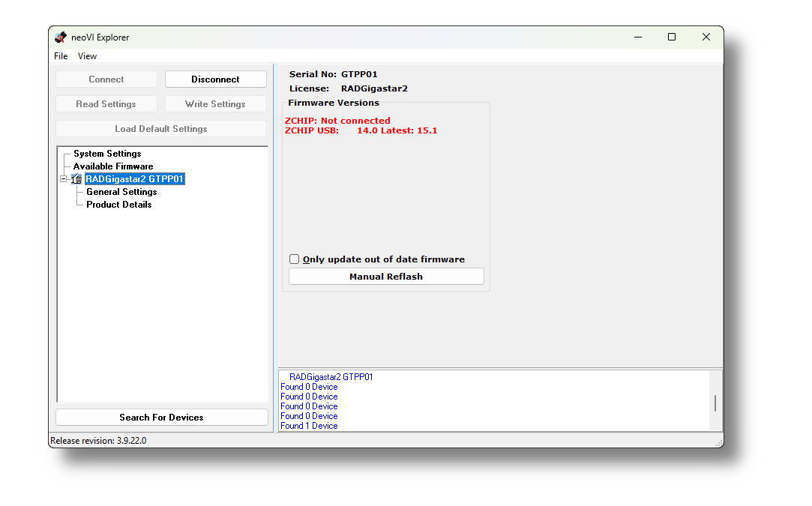Click the device icon beside RADGigastar2 GTPP01
812x506 pixels.
76,178
